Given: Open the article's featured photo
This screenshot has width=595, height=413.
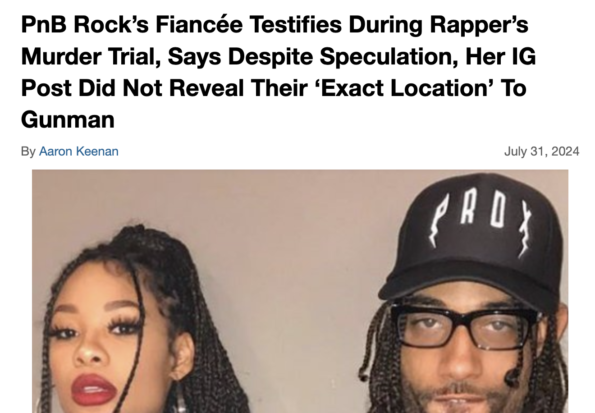Looking at the screenshot, I should 300,291.
